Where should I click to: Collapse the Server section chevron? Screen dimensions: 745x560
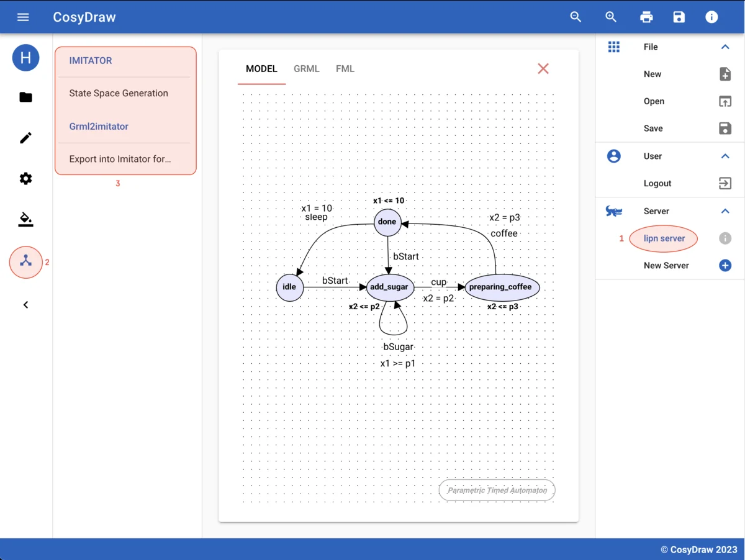click(725, 211)
